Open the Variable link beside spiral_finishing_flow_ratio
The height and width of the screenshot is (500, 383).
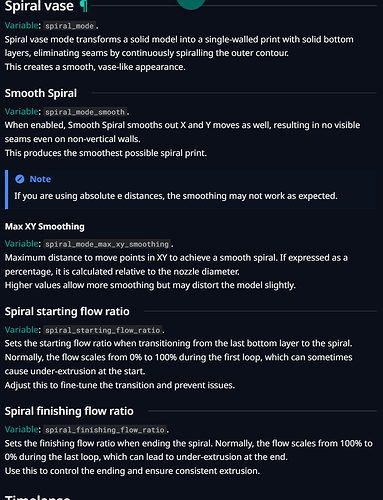pos(21,430)
